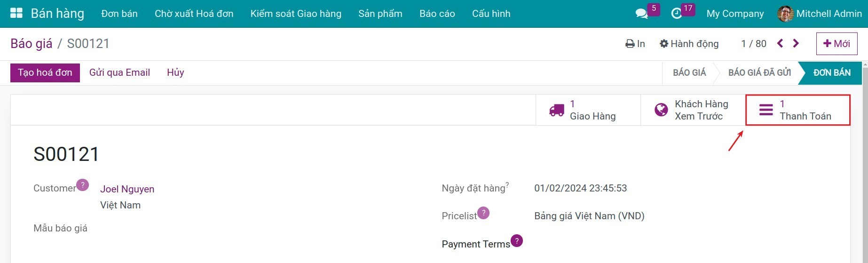This screenshot has height=263, width=868.
Task: Open the Hành động action menu
Action: [689, 44]
